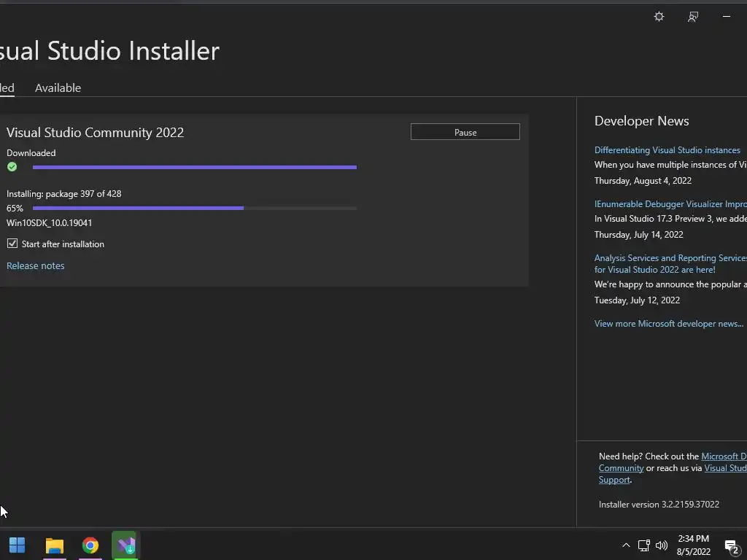Open network status tray icon
The height and width of the screenshot is (560, 747).
click(644, 545)
